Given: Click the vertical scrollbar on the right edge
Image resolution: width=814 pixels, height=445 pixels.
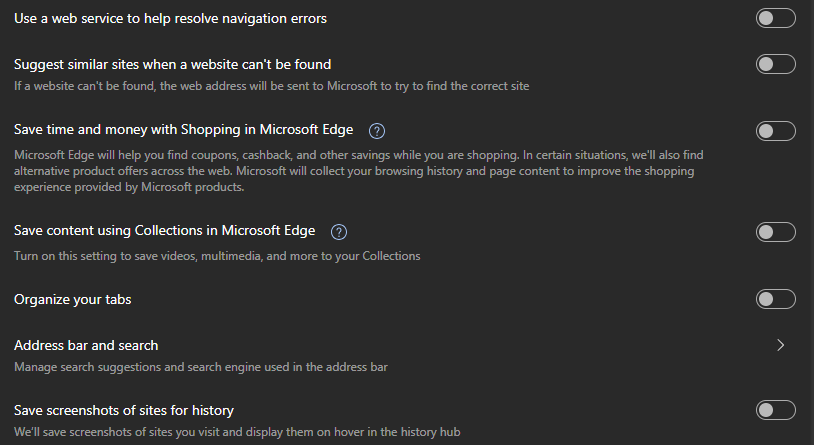Looking at the screenshot, I should coord(810,200).
